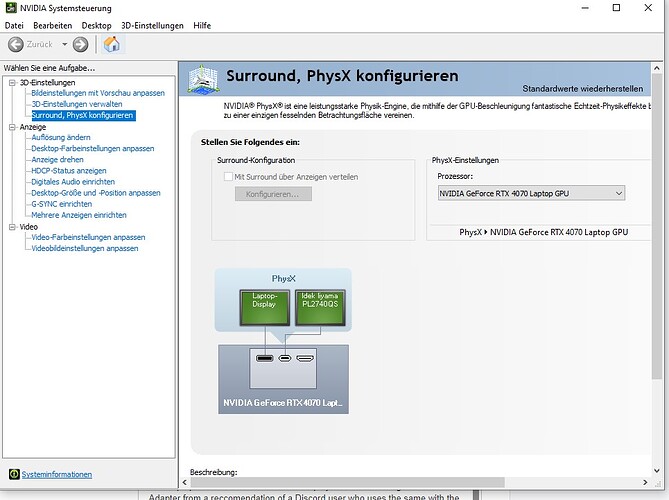The image size is (669, 500).
Task: Open Desktop-Farbeinstellungen anpassen
Action: 93,148
